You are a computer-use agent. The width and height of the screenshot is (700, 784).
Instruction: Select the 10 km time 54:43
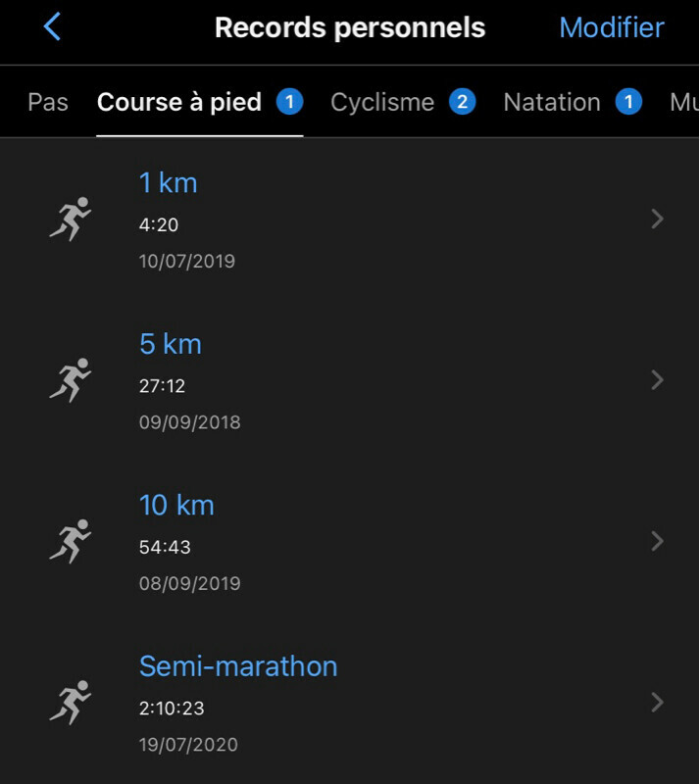tap(165, 547)
